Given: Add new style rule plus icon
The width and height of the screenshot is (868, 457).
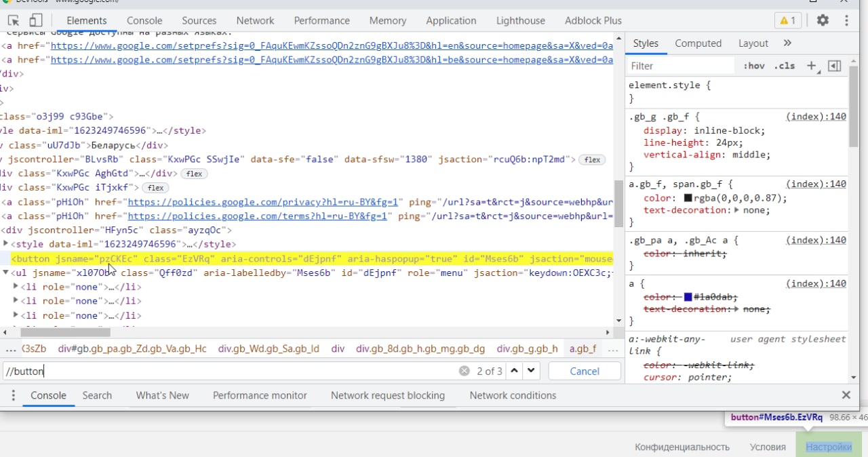Looking at the screenshot, I should (811, 66).
